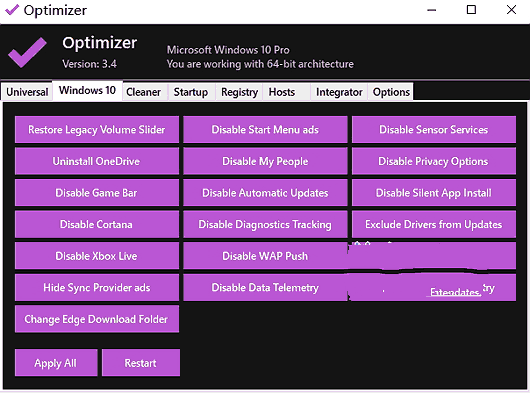The width and height of the screenshot is (530, 393).
Task: Click Disable Start Menu ads
Action: (265, 129)
